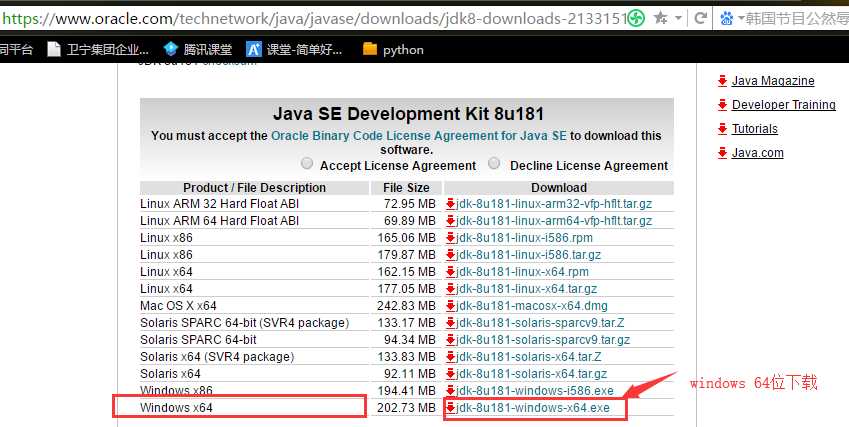
Task: Click red arrow icon beside Java Magazine
Action: (722, 81)
